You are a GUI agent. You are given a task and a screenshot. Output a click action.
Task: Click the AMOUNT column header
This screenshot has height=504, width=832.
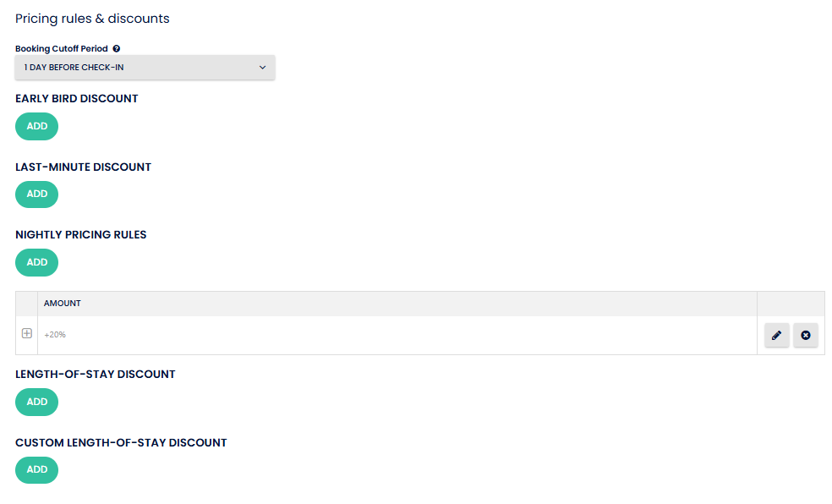(x=63, y=304)
